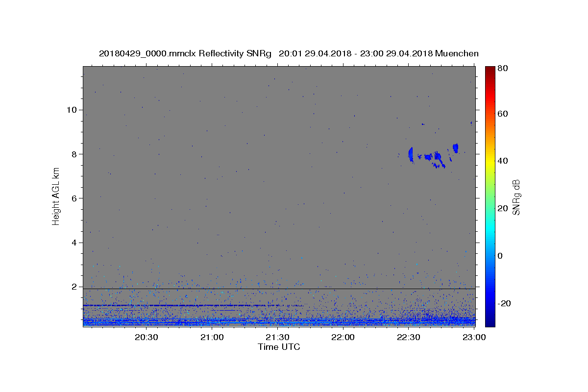Click the 6 km height tick label
The width and height of the screenshot is (588, 392).
click(x=73, y=198)
